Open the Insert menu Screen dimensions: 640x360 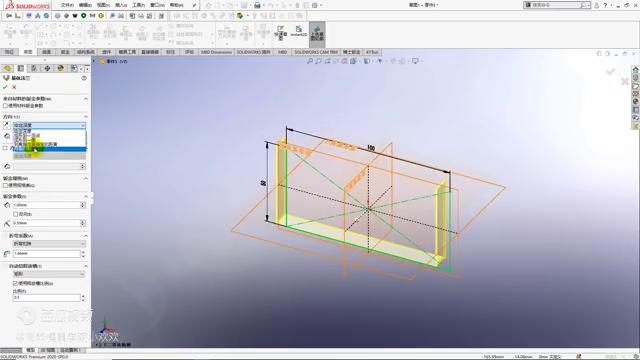click(x=121, y=5)
